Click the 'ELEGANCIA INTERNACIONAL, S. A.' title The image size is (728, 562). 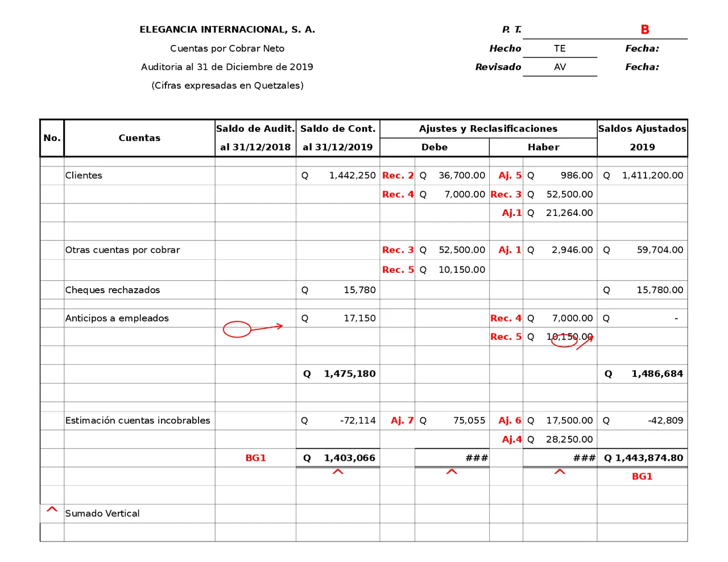[227, 30]
